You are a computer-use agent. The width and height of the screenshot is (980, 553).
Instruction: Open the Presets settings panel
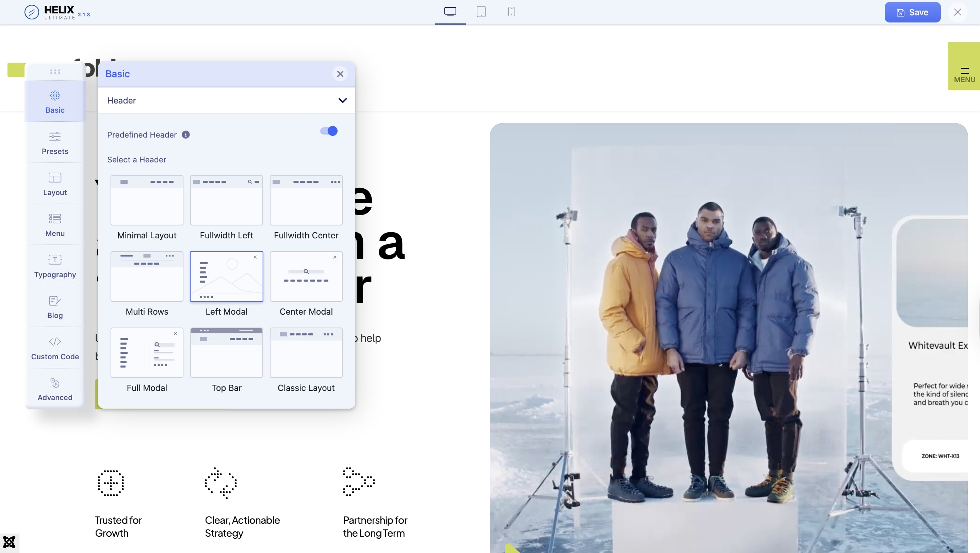[x=55, y=143]
